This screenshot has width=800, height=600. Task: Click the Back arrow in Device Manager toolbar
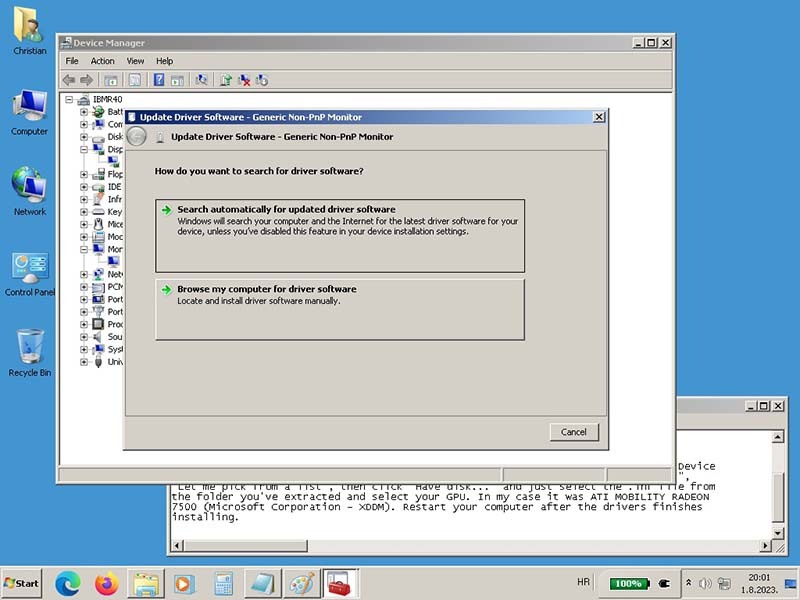point(68,80)
